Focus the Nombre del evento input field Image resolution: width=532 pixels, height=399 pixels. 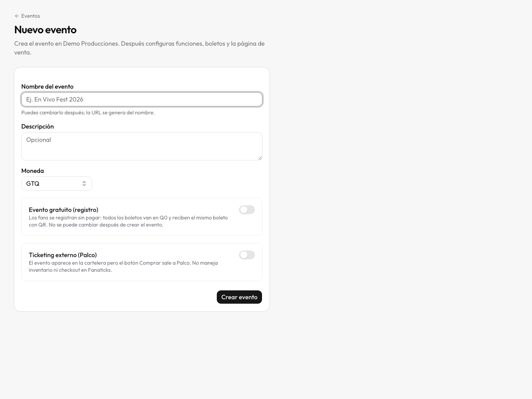pos(142,99)
